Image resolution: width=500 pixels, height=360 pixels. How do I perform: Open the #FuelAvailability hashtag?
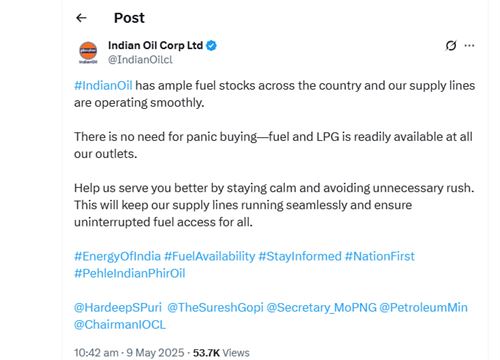click(210, 256)
